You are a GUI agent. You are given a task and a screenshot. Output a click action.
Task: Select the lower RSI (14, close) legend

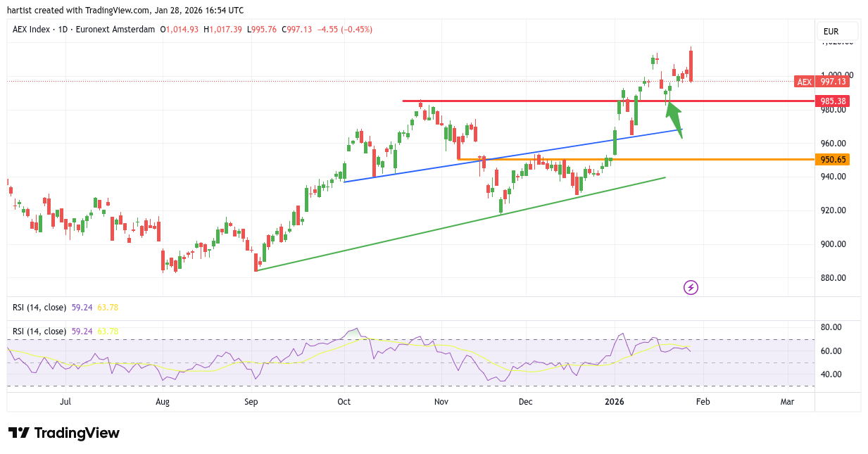click(x=39, y=332)
